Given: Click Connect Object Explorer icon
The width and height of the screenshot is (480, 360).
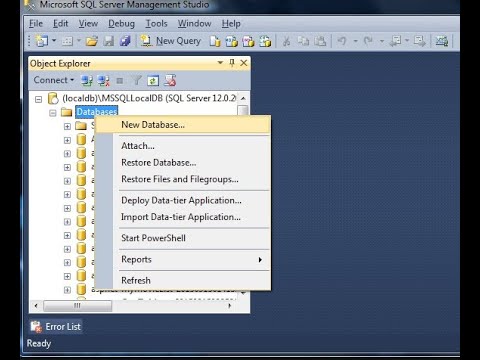Looking at the screenshot, I should pyautogui.click(x=87, y=80).
